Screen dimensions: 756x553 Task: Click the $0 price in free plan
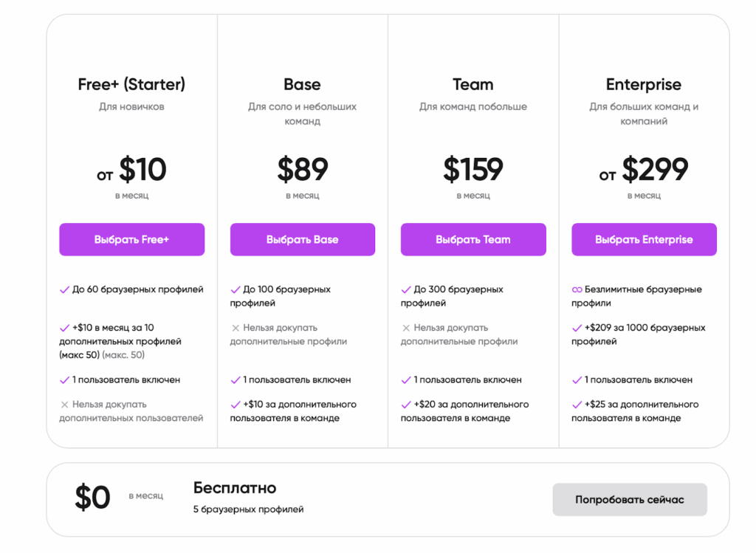(92, 498)
